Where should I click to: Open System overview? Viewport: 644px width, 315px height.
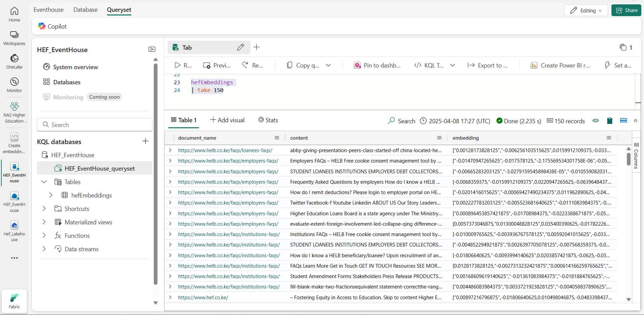click(71, 67)
